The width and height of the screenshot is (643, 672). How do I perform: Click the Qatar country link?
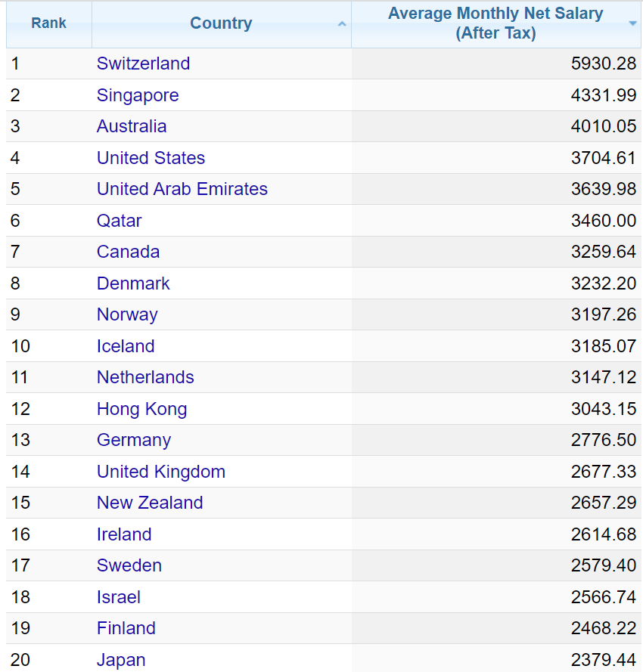[120, 221]
